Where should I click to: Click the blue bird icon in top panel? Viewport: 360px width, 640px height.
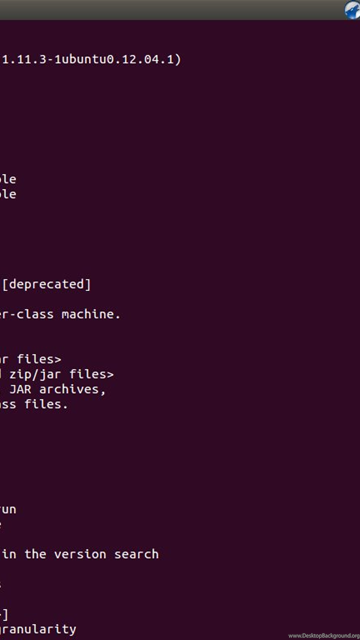coord(352,10)
